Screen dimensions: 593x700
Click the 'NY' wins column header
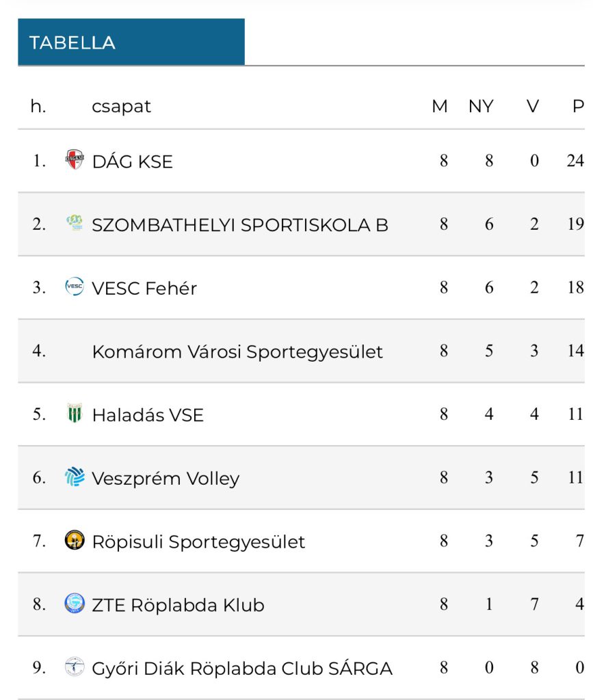coord(481,107)
